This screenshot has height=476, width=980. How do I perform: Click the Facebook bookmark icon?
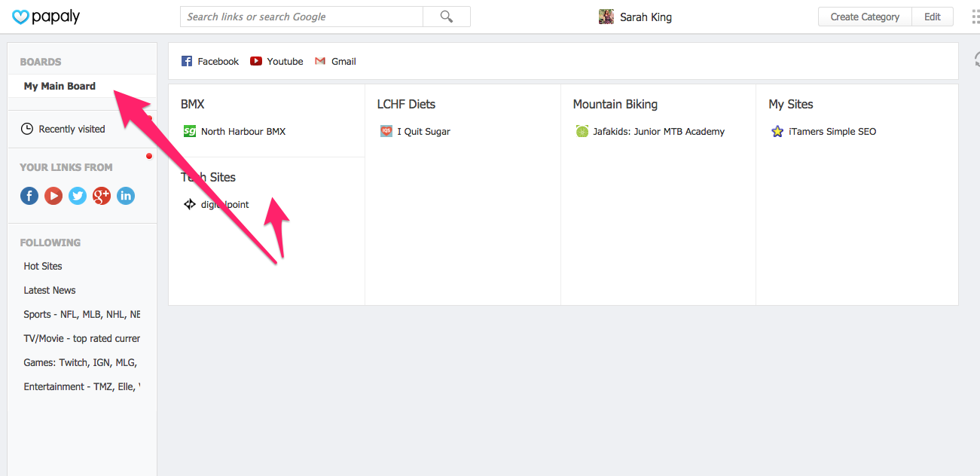tap(187, 61)
